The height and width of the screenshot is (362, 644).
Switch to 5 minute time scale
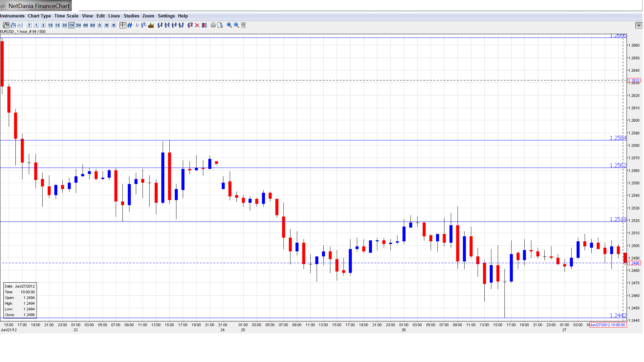[43, 25]
